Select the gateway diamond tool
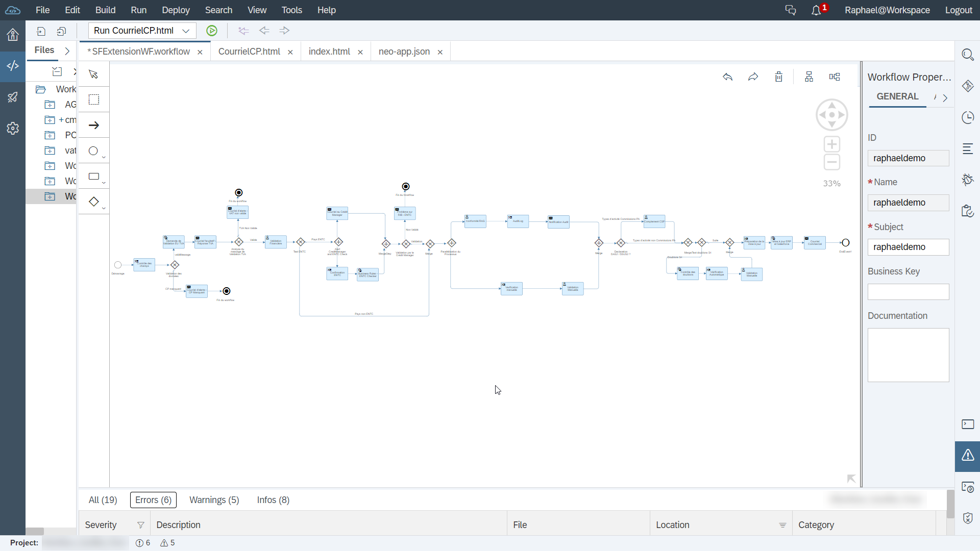The image size is (980, 551). [93, 202]
